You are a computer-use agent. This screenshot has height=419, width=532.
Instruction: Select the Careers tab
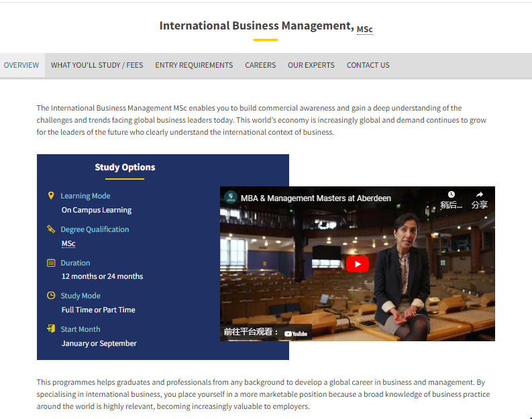(260, 65)
